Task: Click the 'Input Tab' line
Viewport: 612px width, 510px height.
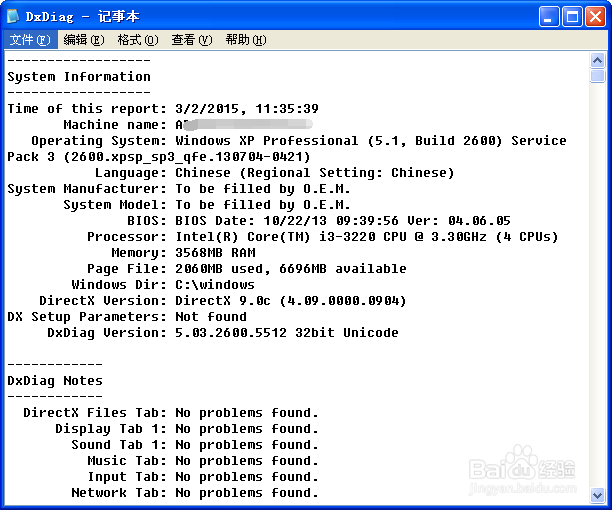Action: (203, 476)
